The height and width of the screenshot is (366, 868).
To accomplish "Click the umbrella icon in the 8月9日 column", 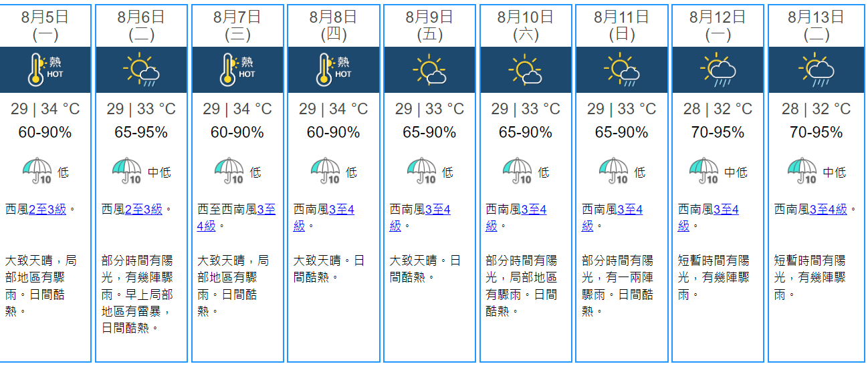I will [x=421, y=172].
